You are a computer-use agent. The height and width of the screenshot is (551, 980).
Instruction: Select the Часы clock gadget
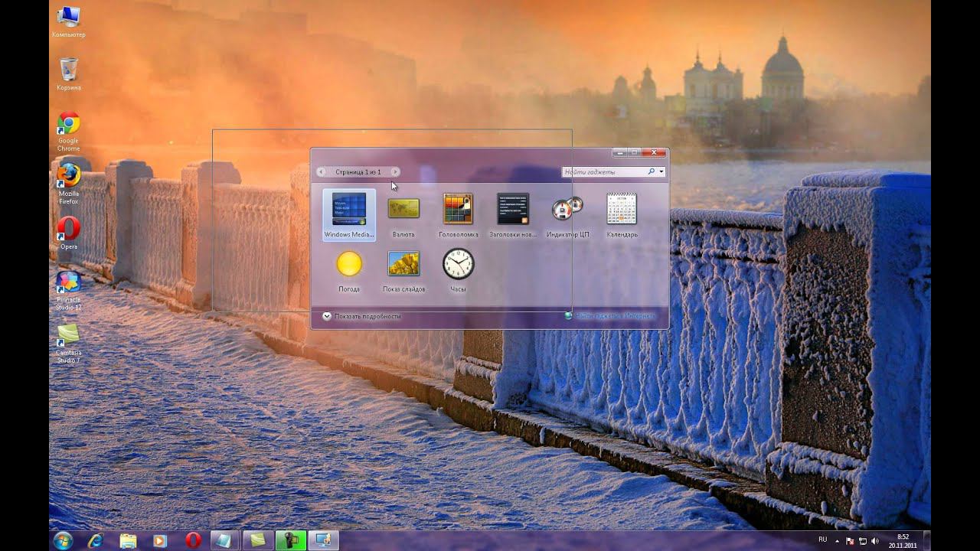coord(458,270)
